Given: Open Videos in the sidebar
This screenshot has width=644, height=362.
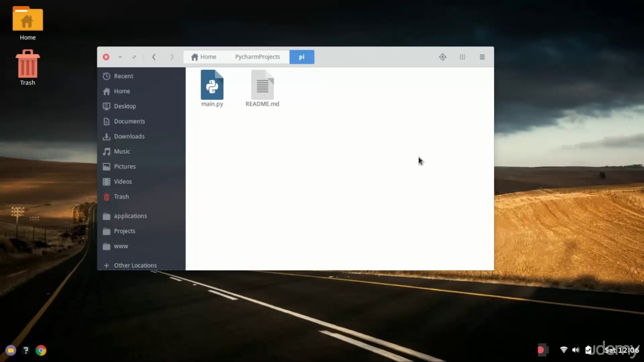Looking at the screenshot, I should point(141,182).
